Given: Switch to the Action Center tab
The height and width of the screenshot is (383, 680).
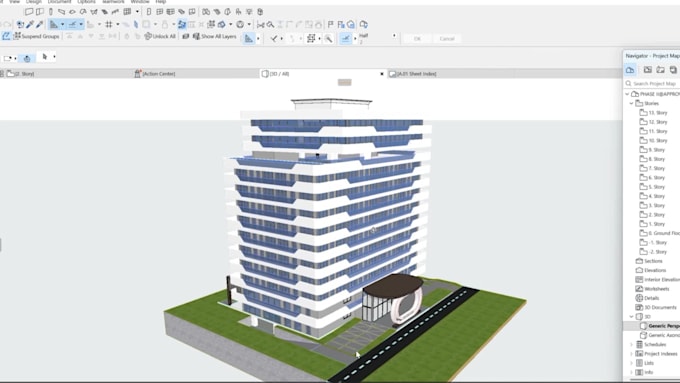Looking at the screenshot, I should click(x=155, y=74).
